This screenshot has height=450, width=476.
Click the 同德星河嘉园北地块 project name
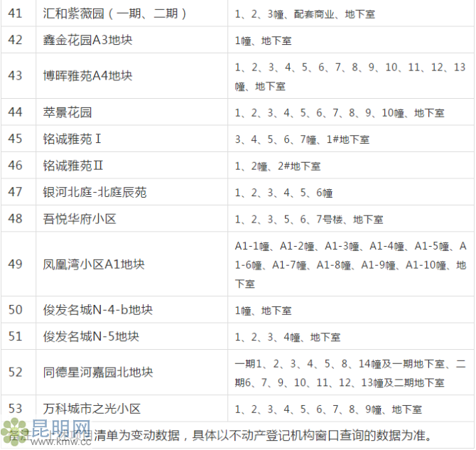[98, 373]
